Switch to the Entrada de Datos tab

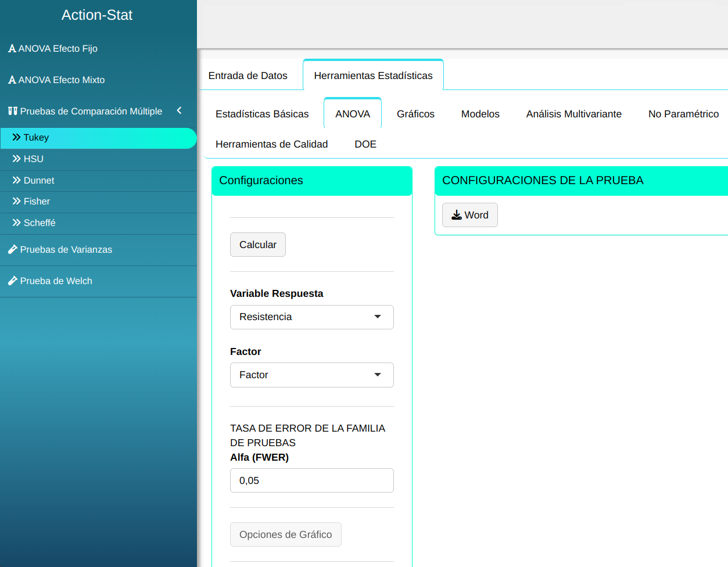(248, 76)
